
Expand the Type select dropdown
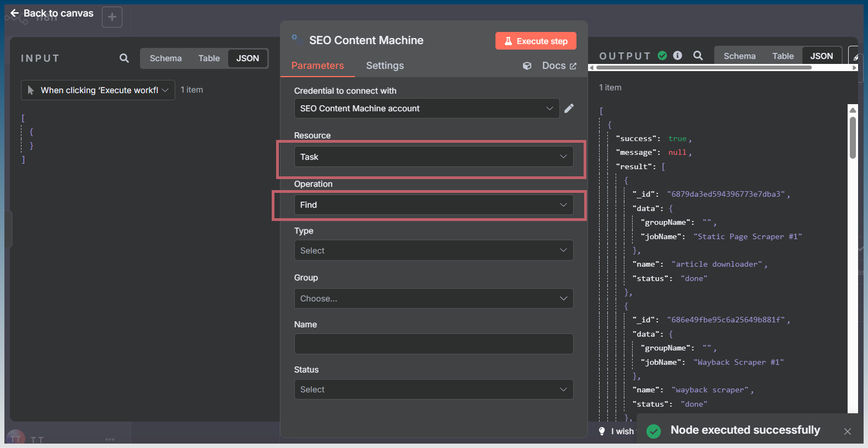click(x=434, y=250)
